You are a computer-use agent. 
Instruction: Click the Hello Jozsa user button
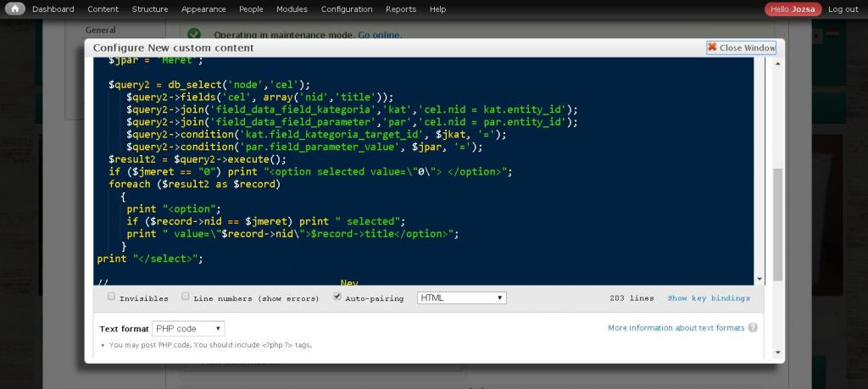pyautogui.click(x=793, y=9)
